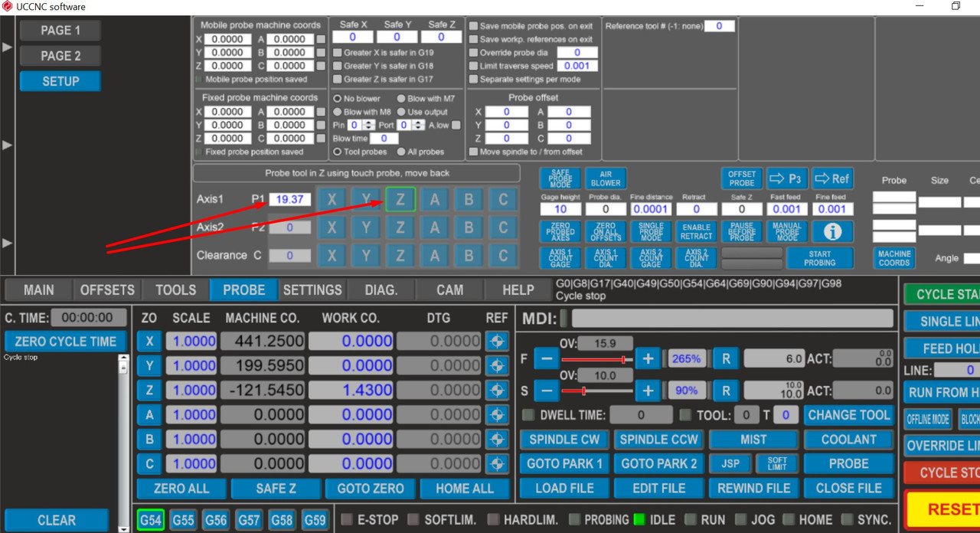This screenshot has height=533, width=980.
Task: Increase feed override with plus button
Action: tap(648, 358)
